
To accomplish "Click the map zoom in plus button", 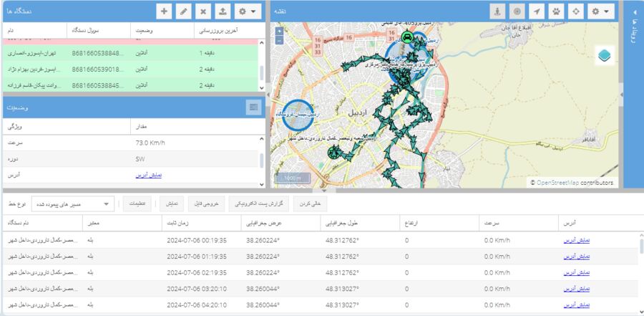I will tap(278, 32).
